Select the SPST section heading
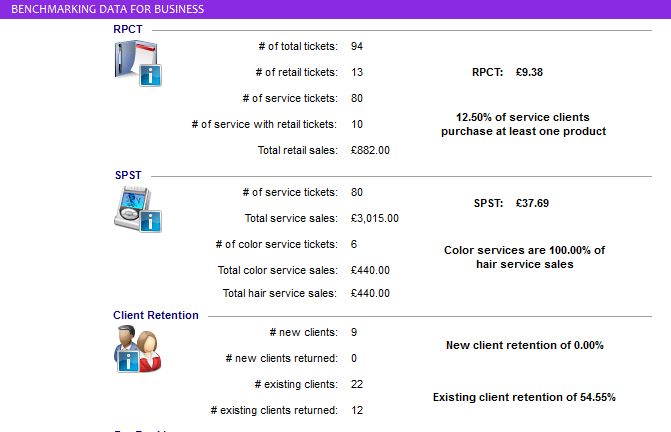The width and height of the screenshot is (671, 432). coord(128,175)
